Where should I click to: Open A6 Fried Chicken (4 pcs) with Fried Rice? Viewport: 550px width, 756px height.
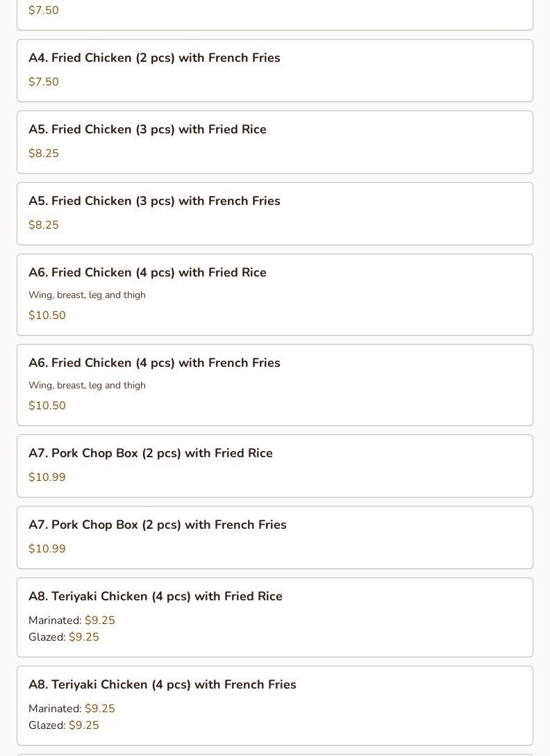click(x=147, y=272)
